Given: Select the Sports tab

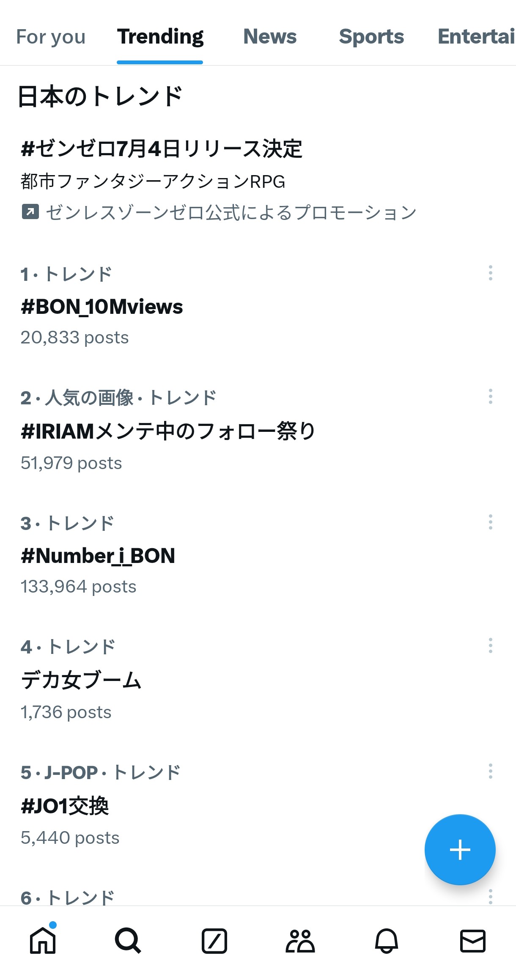Looking at the screenshot, I should (371, 37).
